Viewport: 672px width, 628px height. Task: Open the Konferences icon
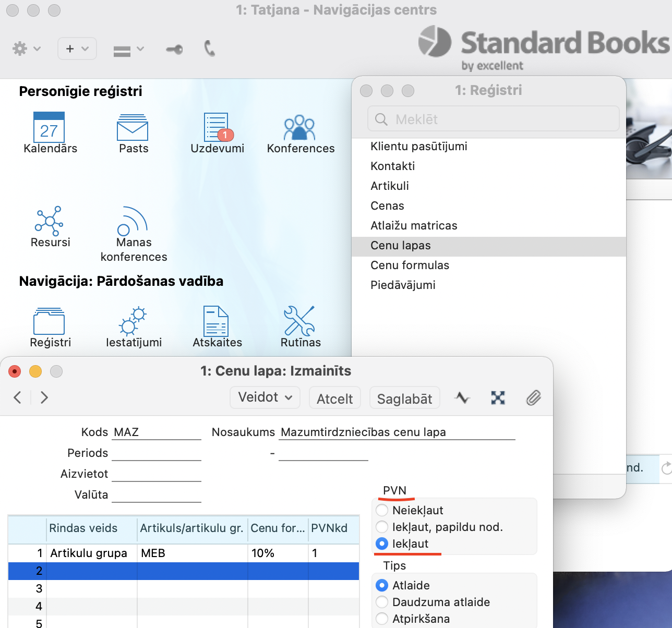299,128
